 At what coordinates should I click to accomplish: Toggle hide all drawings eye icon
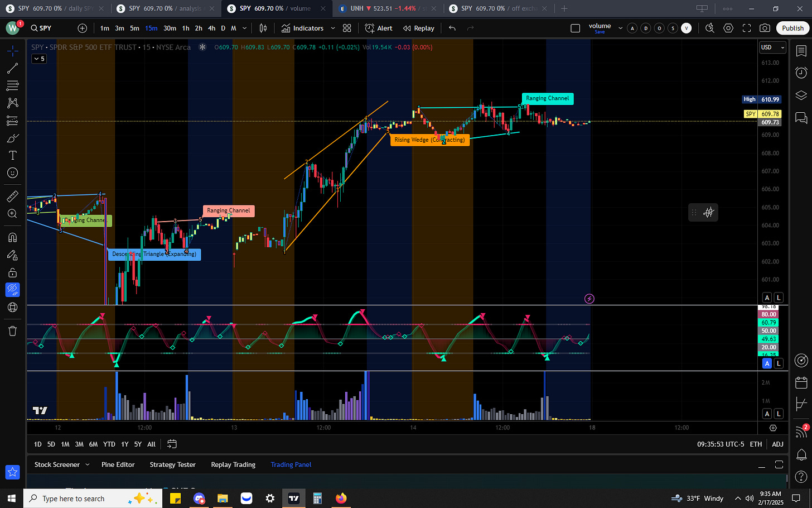tap(12, 290)
